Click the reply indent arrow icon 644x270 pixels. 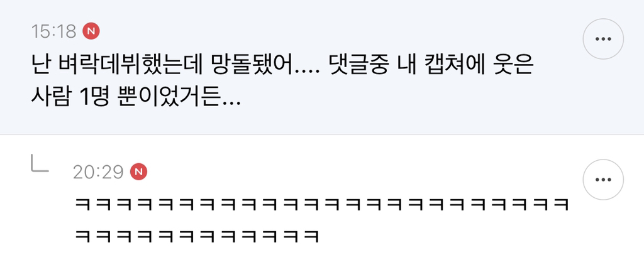[x=40, y=163]
